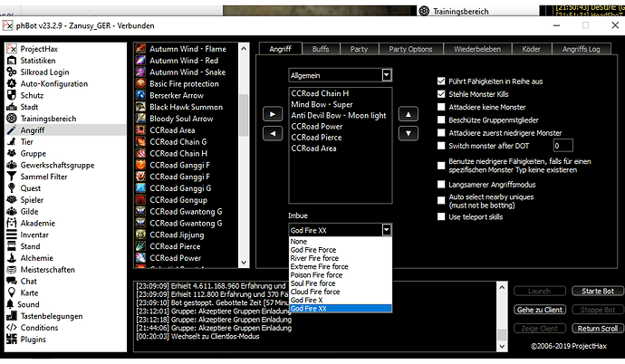Open Auto-Konfiguration gear icon
The width and height of the screenshot is (625, 364).
click(12, 83)
